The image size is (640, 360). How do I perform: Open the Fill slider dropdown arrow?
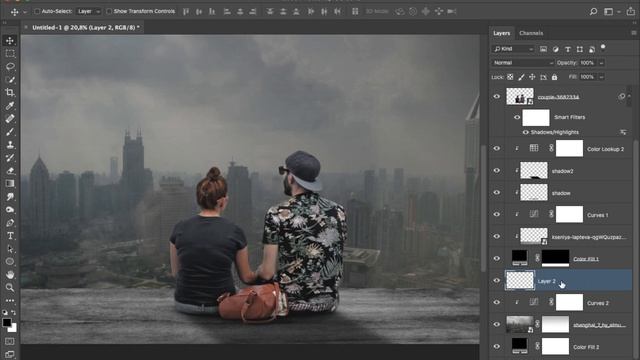coord(601,77)
